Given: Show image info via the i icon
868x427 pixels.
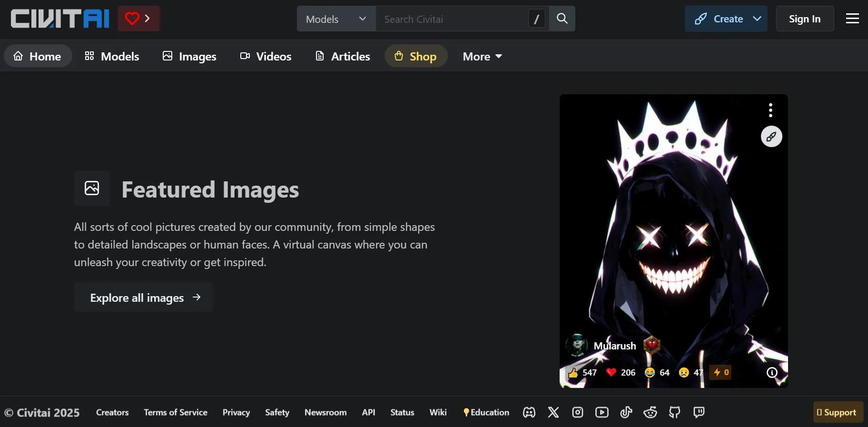Looking at the screenshot, I should pos(772,373).
